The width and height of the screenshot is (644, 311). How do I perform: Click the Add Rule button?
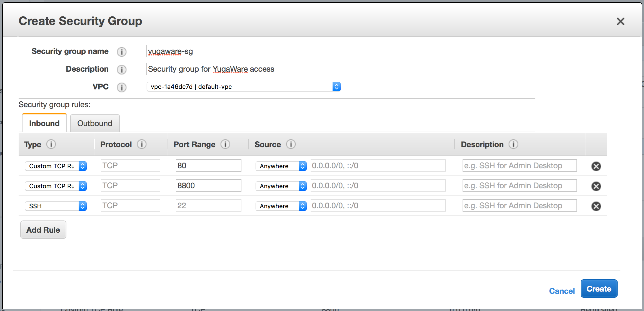pyautogui.click(x=43, y=230)
